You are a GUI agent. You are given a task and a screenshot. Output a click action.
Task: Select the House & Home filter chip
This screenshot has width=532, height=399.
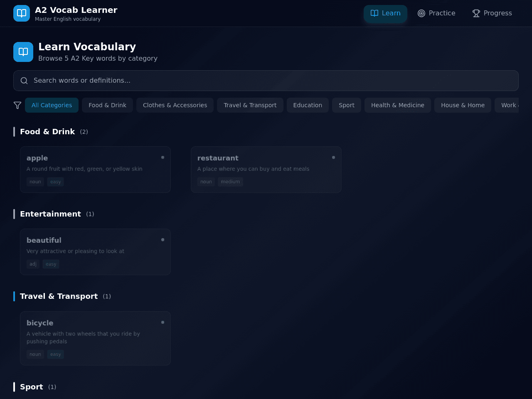[463, 105]
